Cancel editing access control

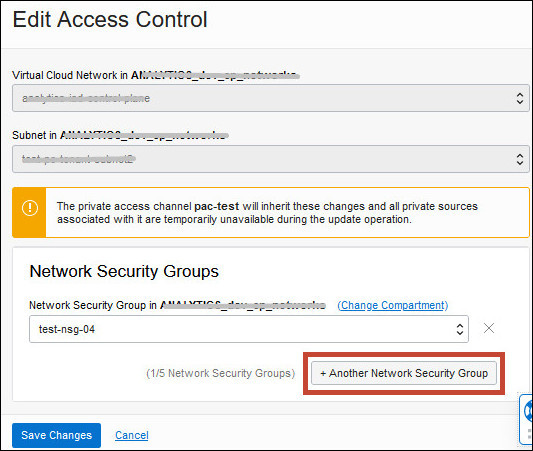tap(132, 435)
